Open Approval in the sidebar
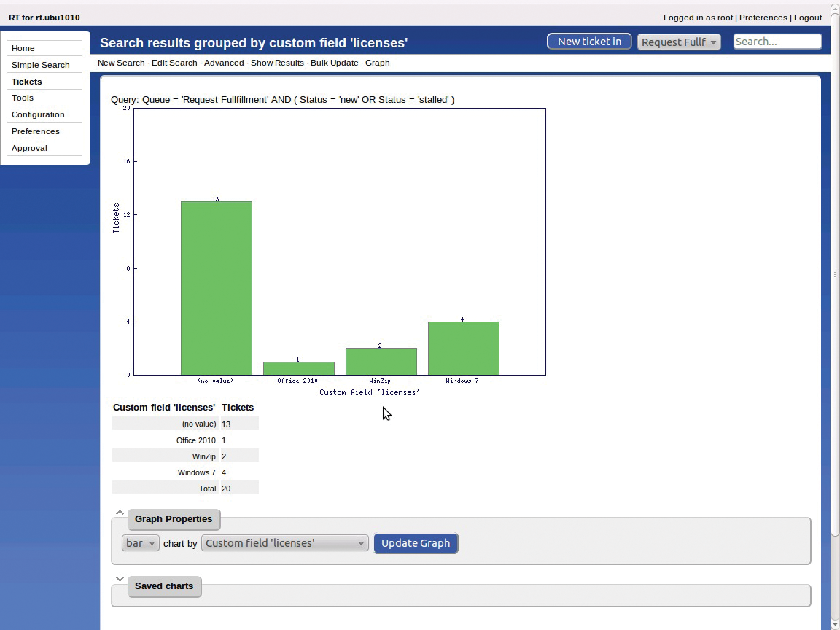Viewport: 840px width, 630px height. pyautogui.click(x=29, y=148)
